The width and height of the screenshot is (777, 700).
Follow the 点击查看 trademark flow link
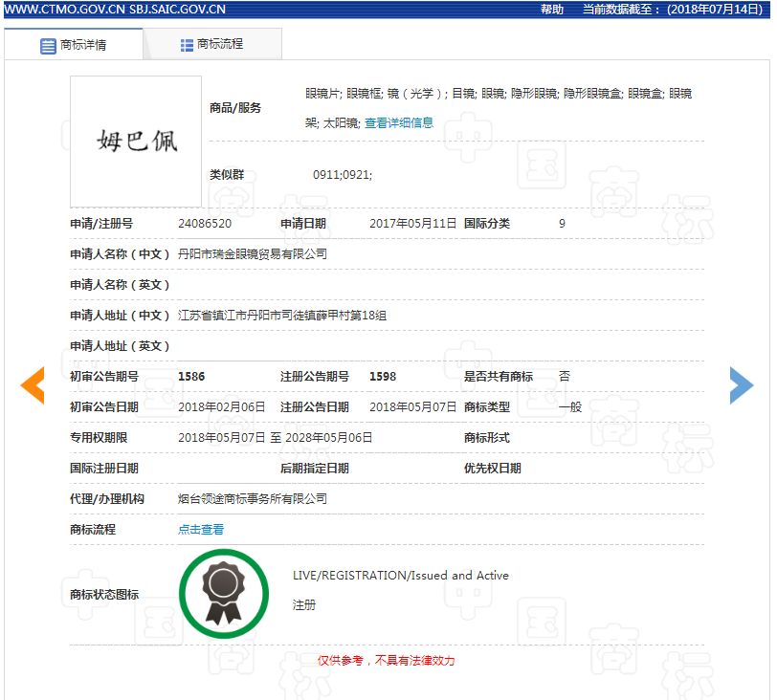(x=201, y=529)
